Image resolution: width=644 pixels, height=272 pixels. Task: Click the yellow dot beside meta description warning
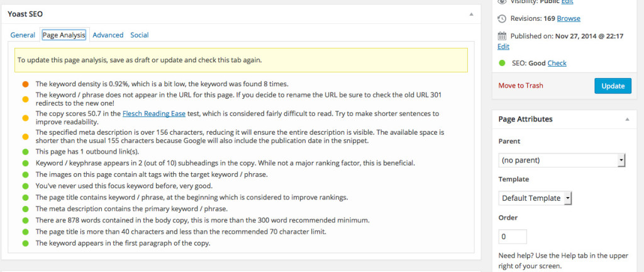pyautogui.click(x=25, y=137)
